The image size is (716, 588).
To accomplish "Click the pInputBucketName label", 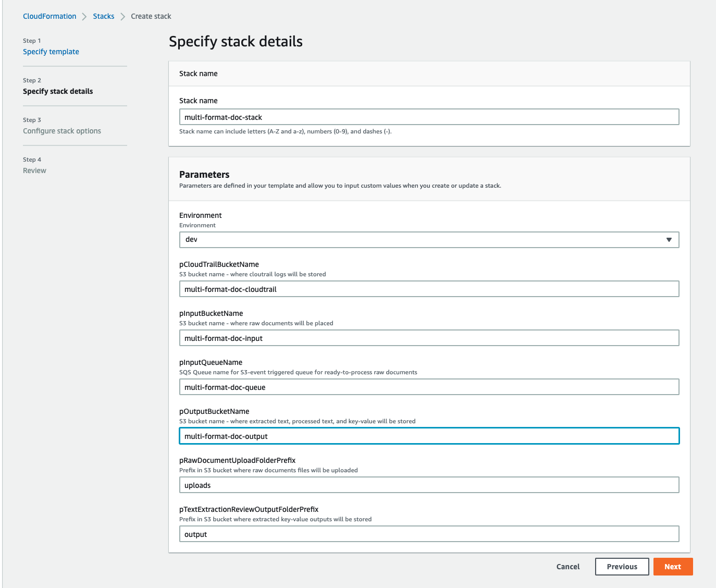I will tap(211, 313).
